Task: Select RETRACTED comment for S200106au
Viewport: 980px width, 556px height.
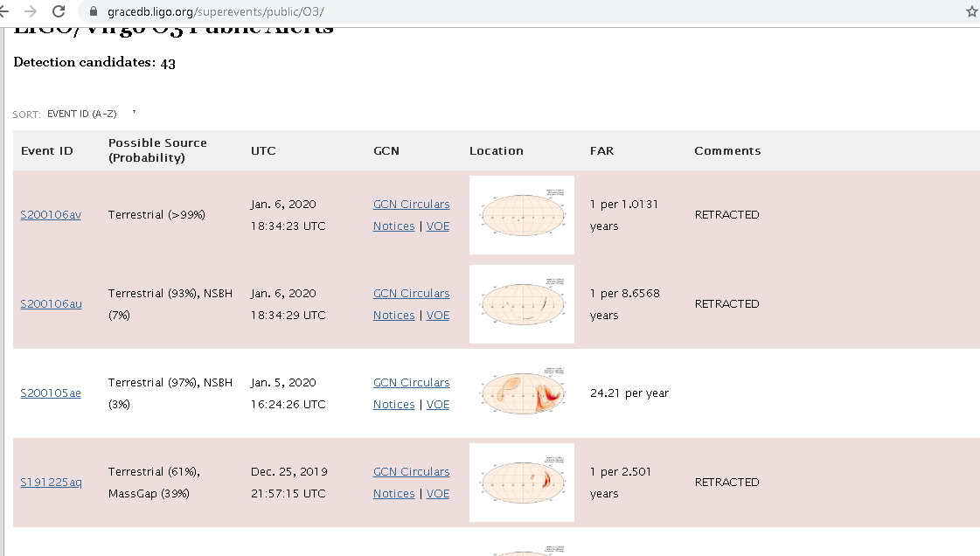Action: (x=726, y=304)
